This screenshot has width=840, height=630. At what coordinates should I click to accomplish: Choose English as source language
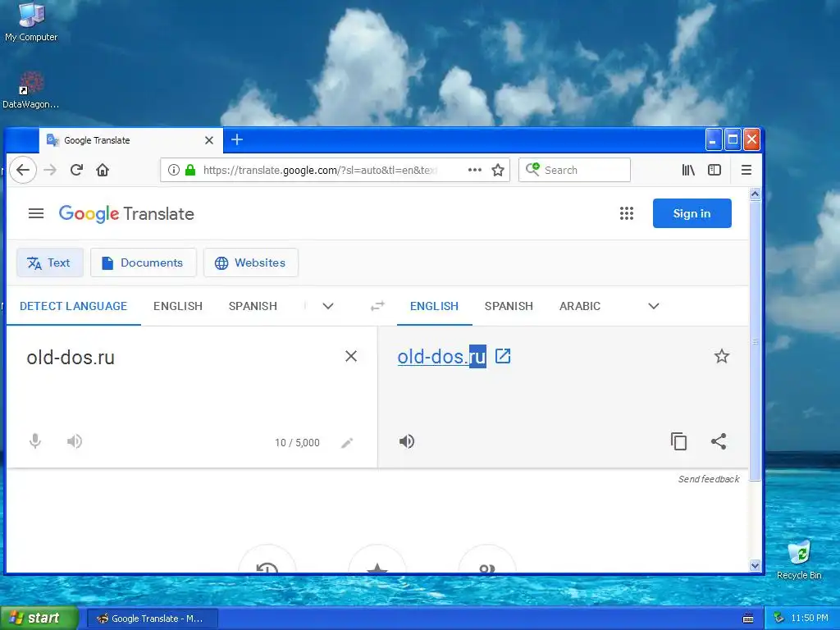(178, 306)
